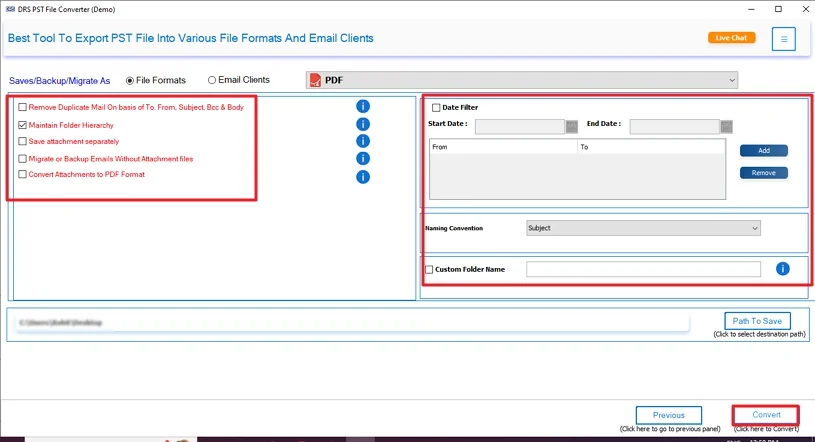Image resolution: width=815 pixels, height=442 pixels.
Task: Click the From column header
Action: pos(504,147)
